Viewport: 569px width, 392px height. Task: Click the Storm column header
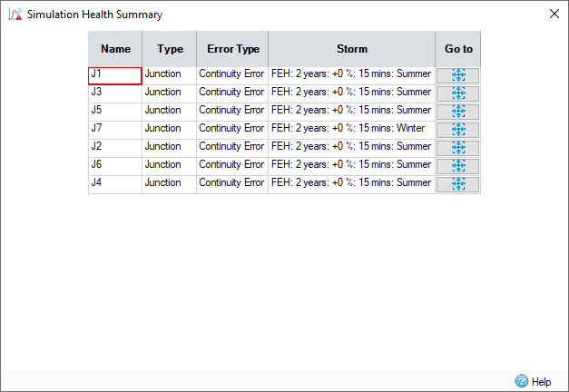(351, 49)
